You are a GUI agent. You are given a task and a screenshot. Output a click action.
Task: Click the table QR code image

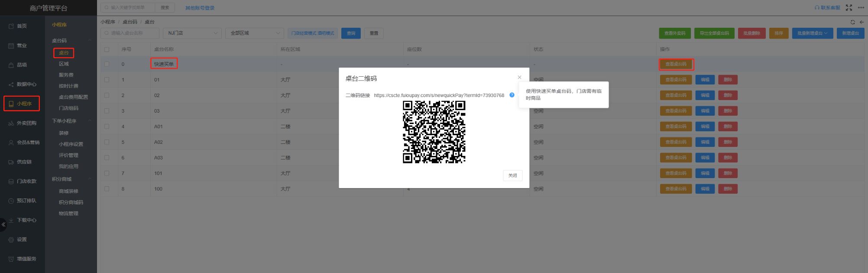[x=434, y=132]
